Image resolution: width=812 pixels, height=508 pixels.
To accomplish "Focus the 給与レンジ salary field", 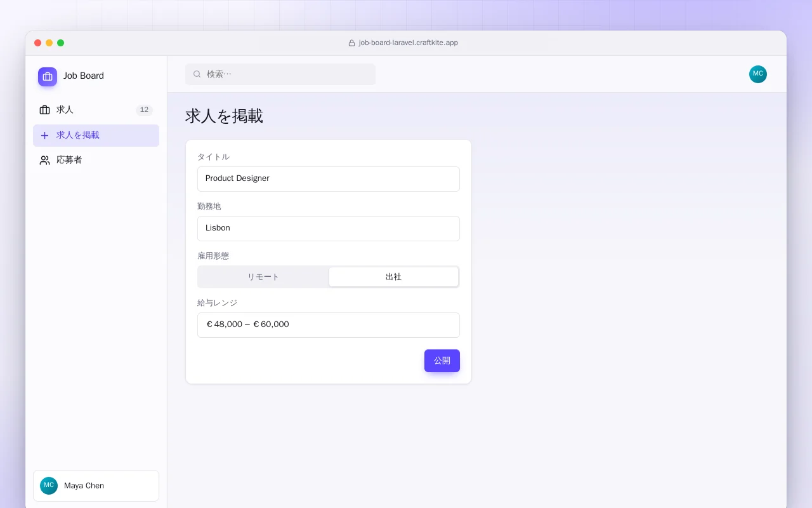I will (x=329, y=325).
